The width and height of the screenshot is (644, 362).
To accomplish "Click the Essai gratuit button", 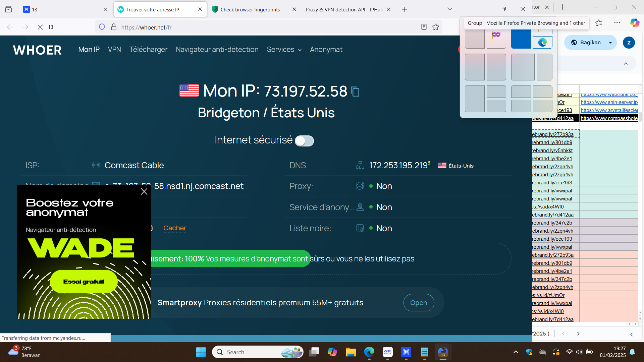I will (x=84, y=282).
